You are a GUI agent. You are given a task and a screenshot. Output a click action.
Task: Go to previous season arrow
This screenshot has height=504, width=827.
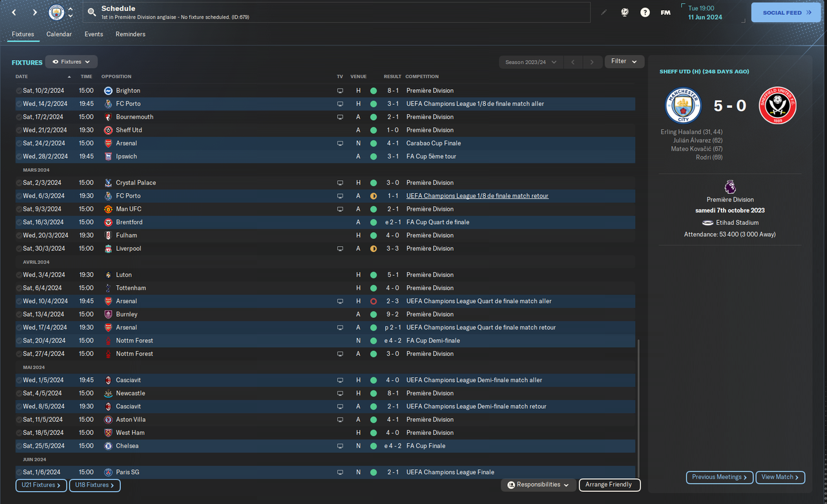pos(572,62)
